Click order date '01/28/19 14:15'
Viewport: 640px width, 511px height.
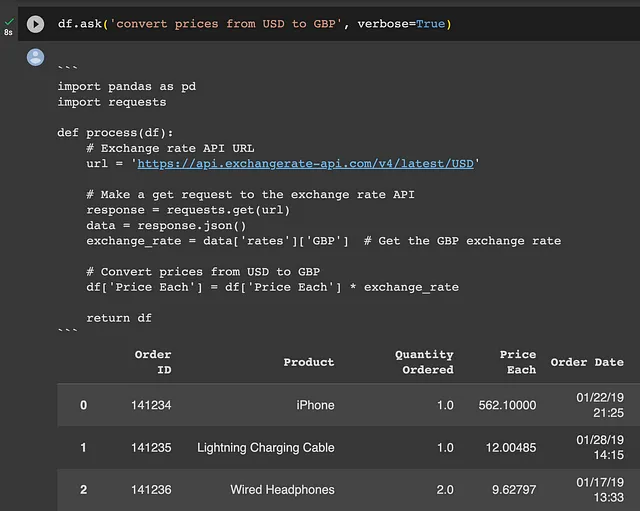(x=600, y=447)
